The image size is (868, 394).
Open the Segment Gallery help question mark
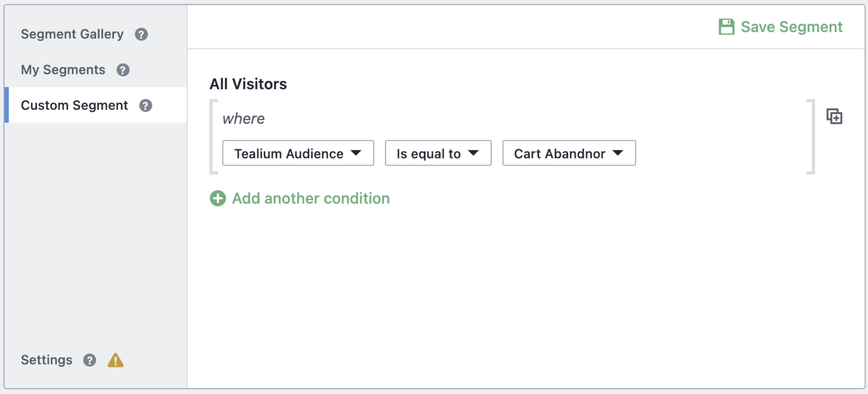point(141,34)
